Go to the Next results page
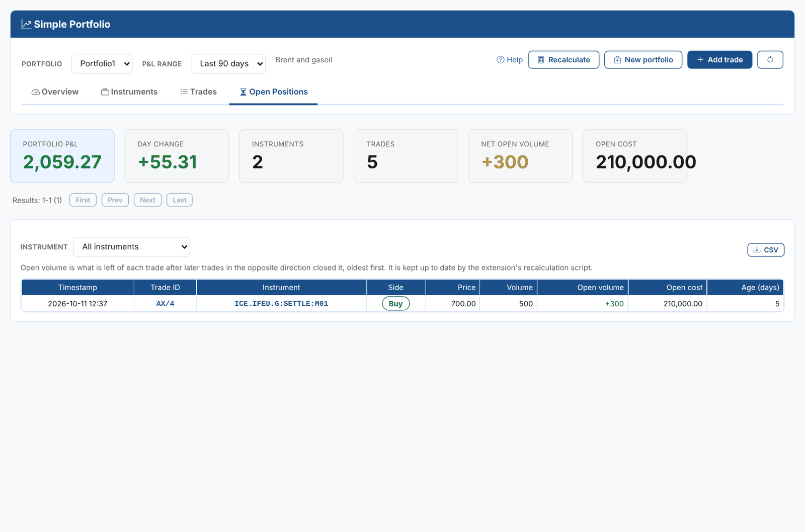Screen dimensions: 805x532 (x=147, y=200)
